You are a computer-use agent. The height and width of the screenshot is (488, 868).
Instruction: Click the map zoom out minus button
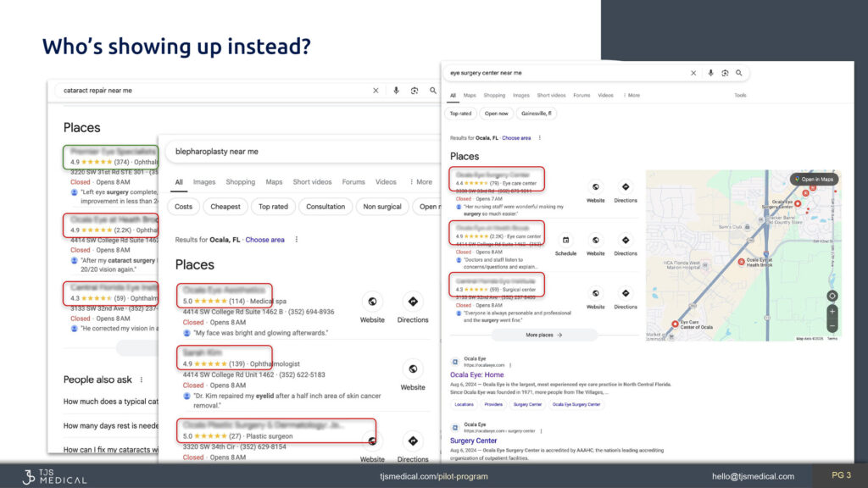(x=832, y=326)
